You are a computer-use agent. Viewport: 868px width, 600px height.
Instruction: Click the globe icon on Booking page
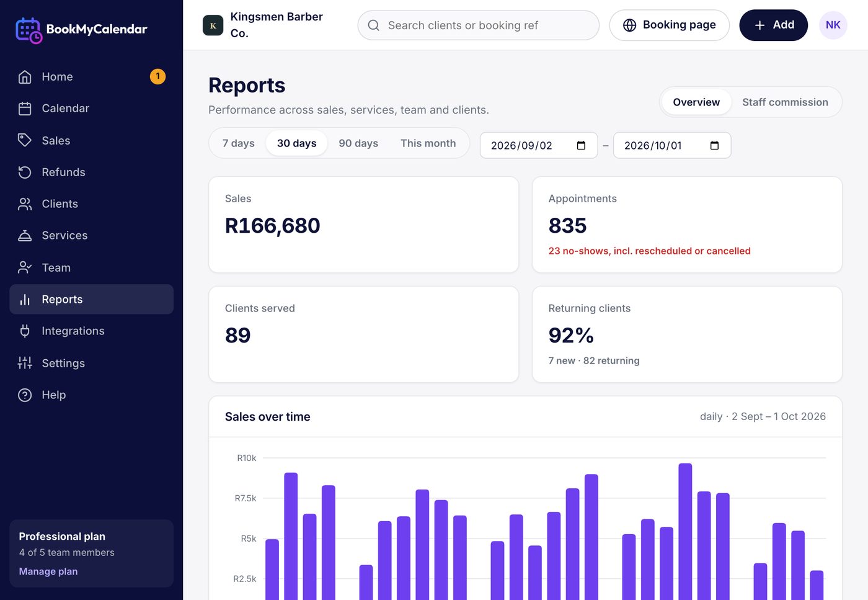click(629, 25)
